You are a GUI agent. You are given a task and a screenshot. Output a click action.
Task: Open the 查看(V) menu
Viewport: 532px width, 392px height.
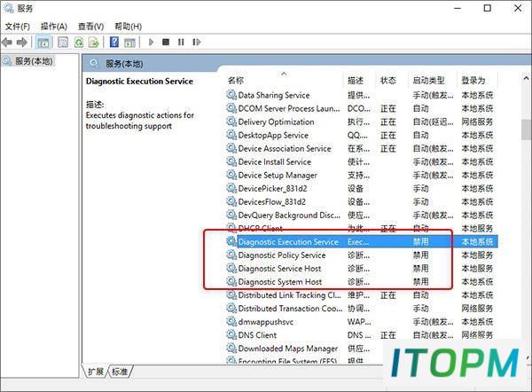[x=90, y=27]
